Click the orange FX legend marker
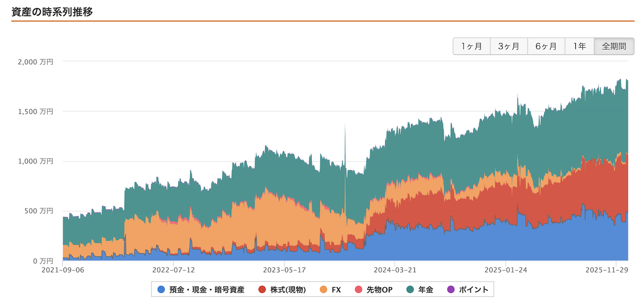Viewport: 644px width, 301px height. point(323,290)
